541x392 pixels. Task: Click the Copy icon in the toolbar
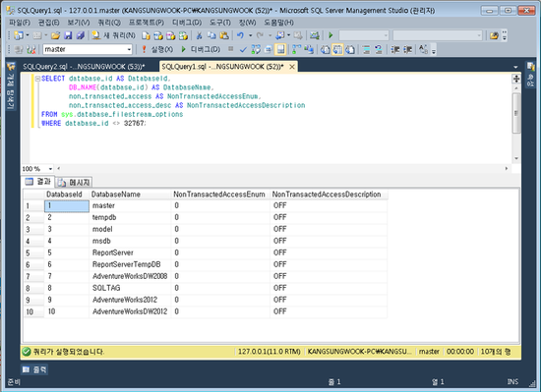[x=211, y=35]
